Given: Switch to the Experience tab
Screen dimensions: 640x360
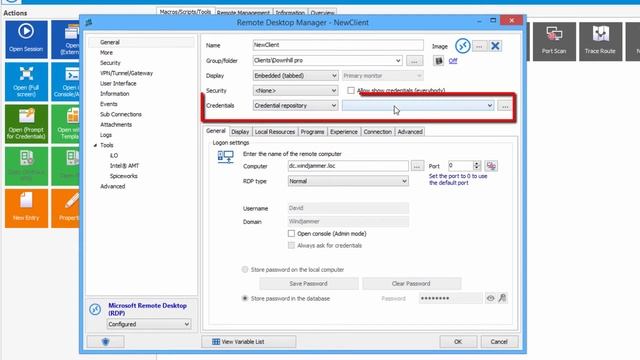Looking at the screenshot, I should point(344,131).
